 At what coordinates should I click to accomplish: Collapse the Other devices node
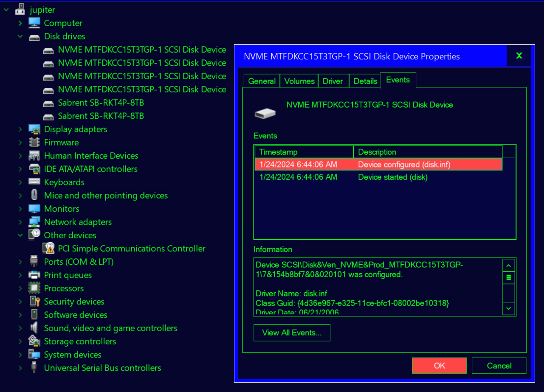pyautogui.click(x=20, y=235)
